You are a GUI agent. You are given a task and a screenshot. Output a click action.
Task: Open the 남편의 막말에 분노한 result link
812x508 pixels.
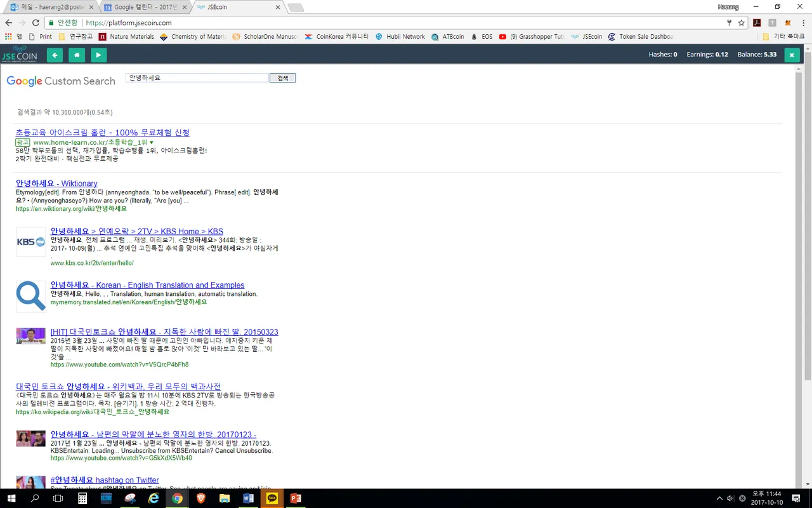(x=154, y=434)
